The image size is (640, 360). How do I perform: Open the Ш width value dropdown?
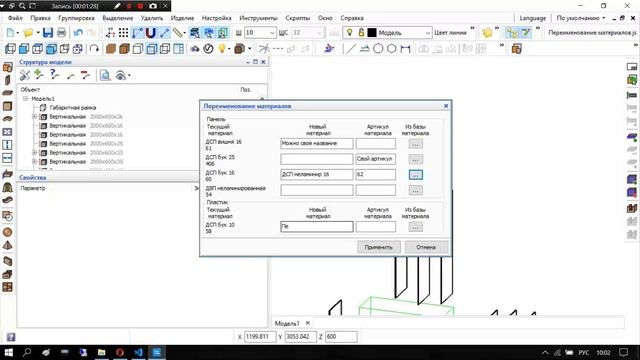272,33
